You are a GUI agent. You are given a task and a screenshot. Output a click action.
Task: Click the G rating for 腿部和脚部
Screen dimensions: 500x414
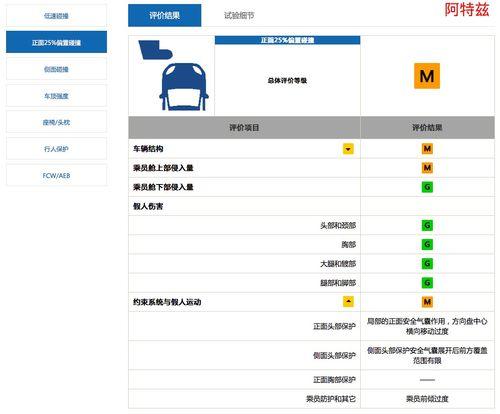click(427, 283)
